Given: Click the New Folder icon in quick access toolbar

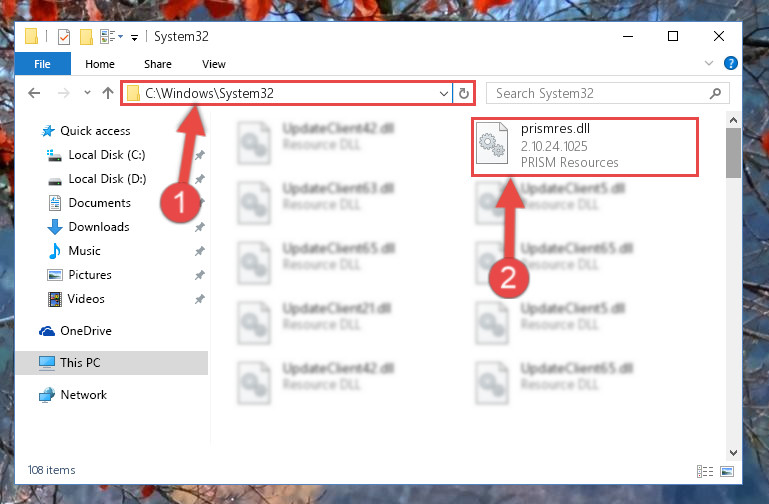Looking at the screenshot, I should [86, 37].
